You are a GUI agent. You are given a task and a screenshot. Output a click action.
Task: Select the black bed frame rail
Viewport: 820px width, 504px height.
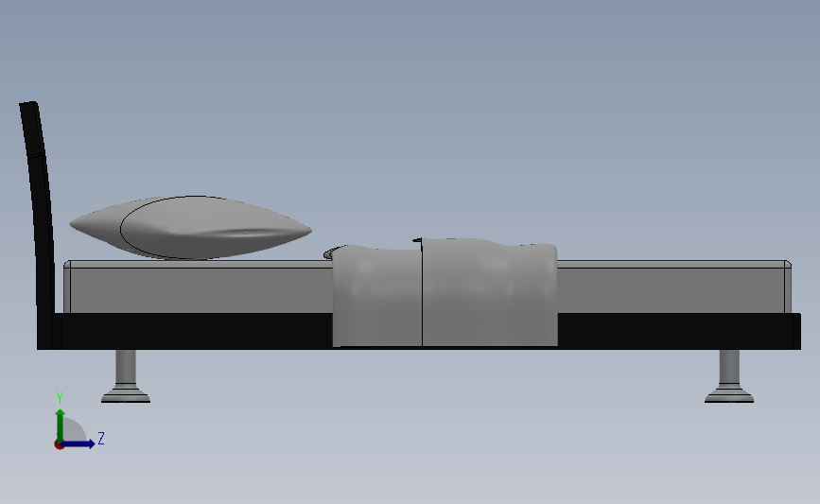680,331
